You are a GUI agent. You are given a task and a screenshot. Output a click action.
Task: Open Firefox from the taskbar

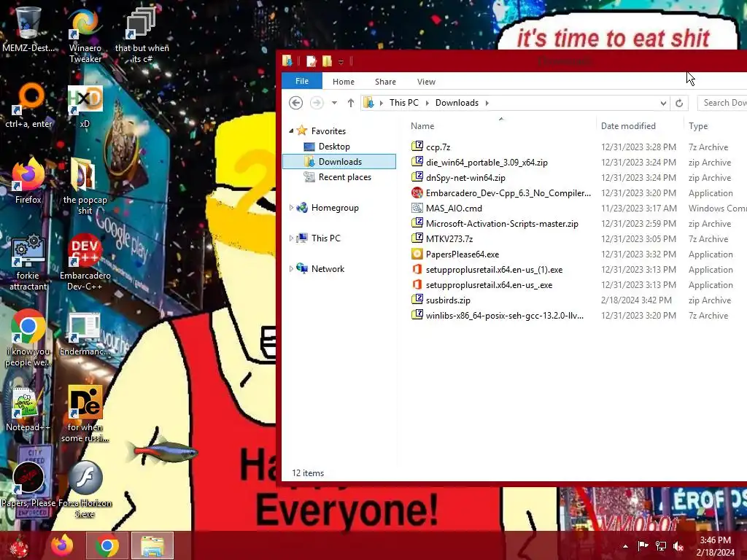click(63, 545)
